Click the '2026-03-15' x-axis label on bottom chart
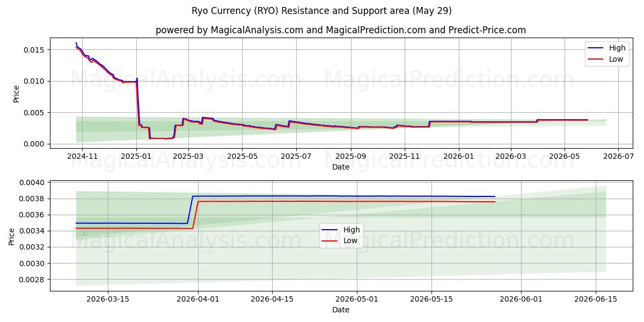The height and width of the screenshot is (322, 644). 108,299
